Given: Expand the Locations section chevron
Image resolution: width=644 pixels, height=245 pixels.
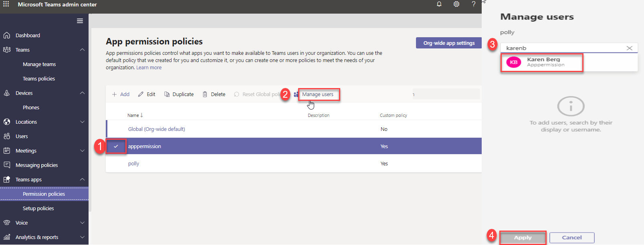Looking at the screenshot, I should (82, 122).
